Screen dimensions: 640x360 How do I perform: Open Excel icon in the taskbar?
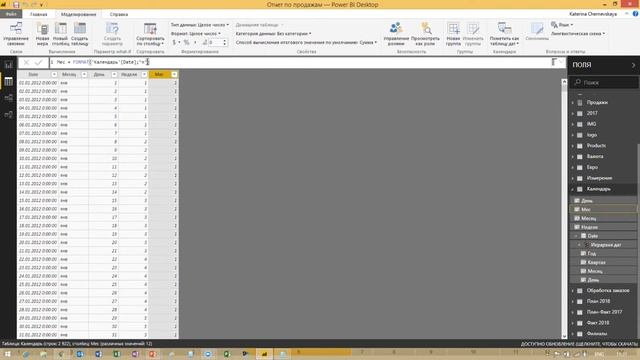pyautogui.click(x=117, y=354)
